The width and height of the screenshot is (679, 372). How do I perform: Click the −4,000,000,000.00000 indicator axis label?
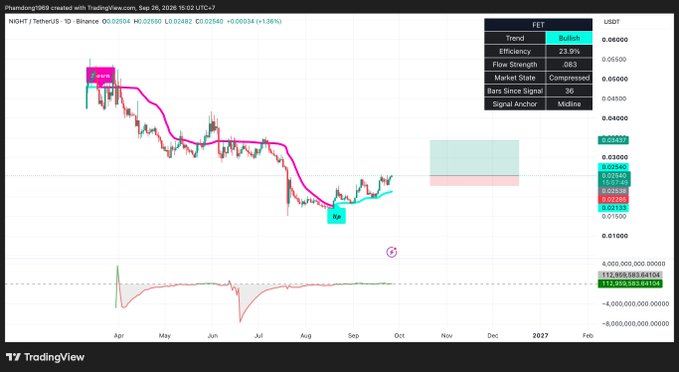(635, 304)
